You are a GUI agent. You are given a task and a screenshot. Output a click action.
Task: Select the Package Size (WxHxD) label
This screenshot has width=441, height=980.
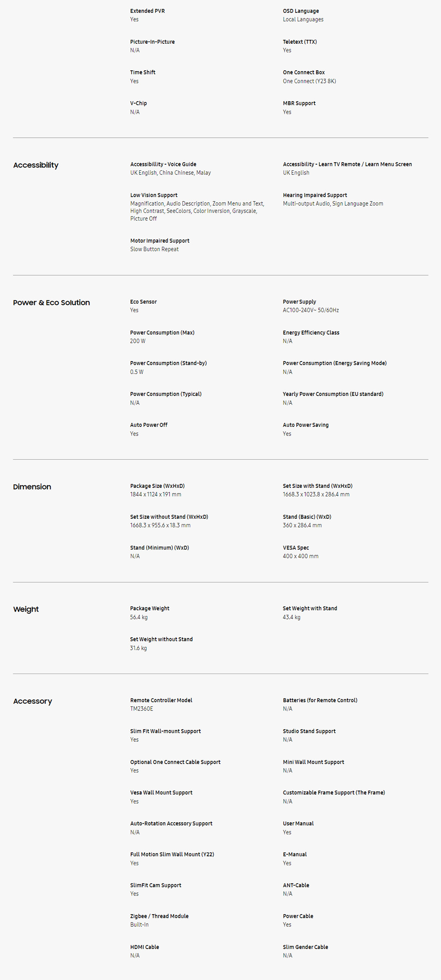click(157, 486)
